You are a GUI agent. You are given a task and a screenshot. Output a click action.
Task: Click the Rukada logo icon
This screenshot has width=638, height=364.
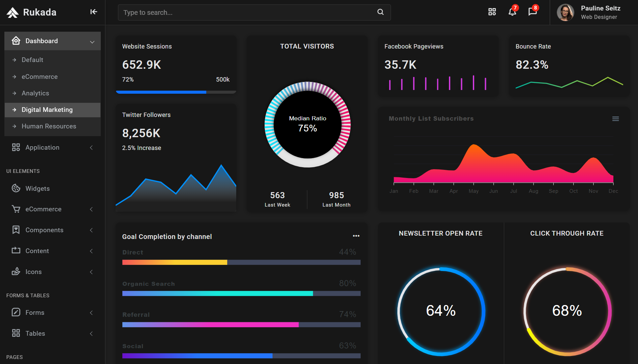pos(12,12)
